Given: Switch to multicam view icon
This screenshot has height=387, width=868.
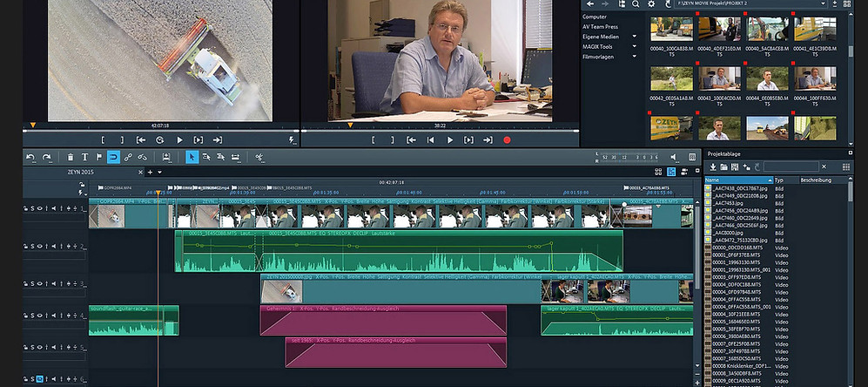Looking at the screenshot, I should [x=685, y=172].
